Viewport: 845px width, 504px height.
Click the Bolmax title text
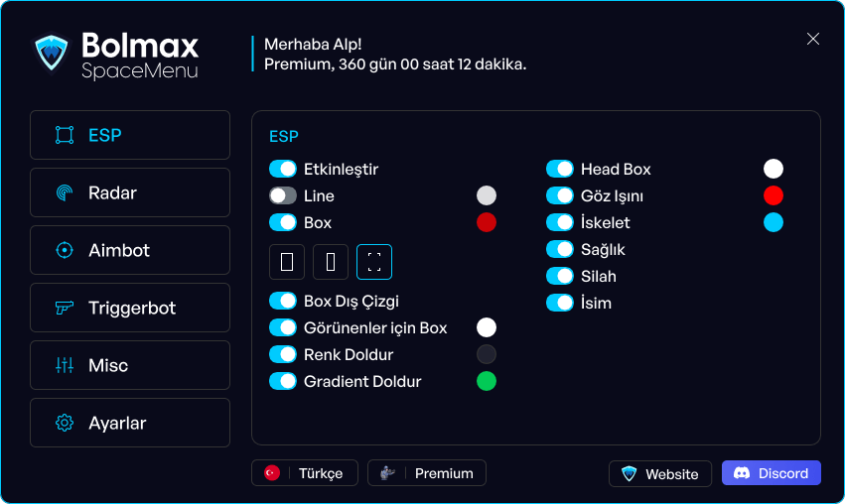coord(140,46)
